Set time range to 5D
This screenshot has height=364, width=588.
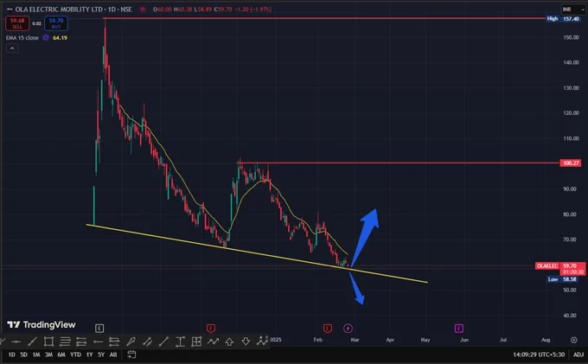[23, 354]
